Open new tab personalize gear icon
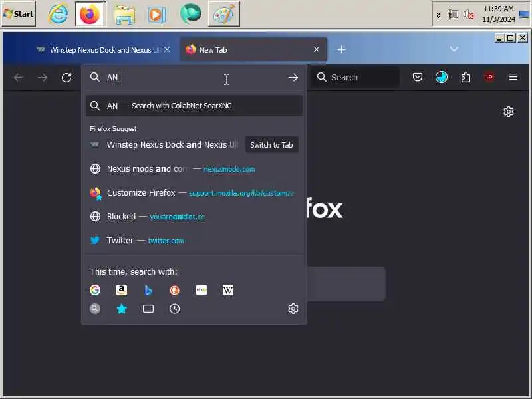The height and width of the screenshot is (399, 532). point(509,112)
